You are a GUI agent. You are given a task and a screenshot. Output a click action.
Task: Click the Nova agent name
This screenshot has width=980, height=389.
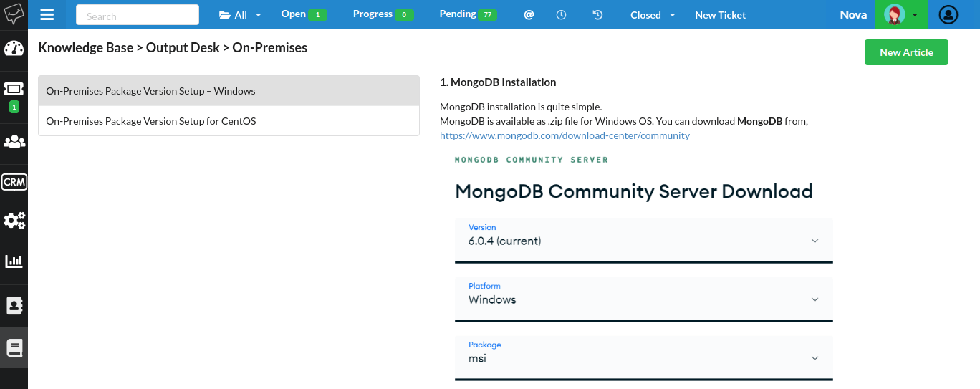tap(853, 14)
